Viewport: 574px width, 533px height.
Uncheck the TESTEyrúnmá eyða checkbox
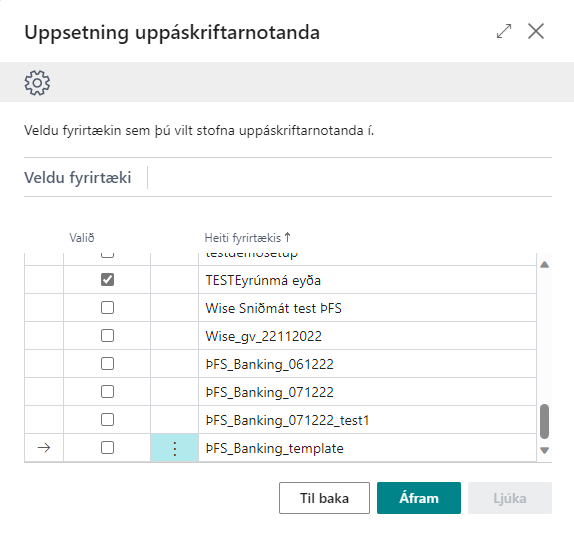(x=107, y=280)
